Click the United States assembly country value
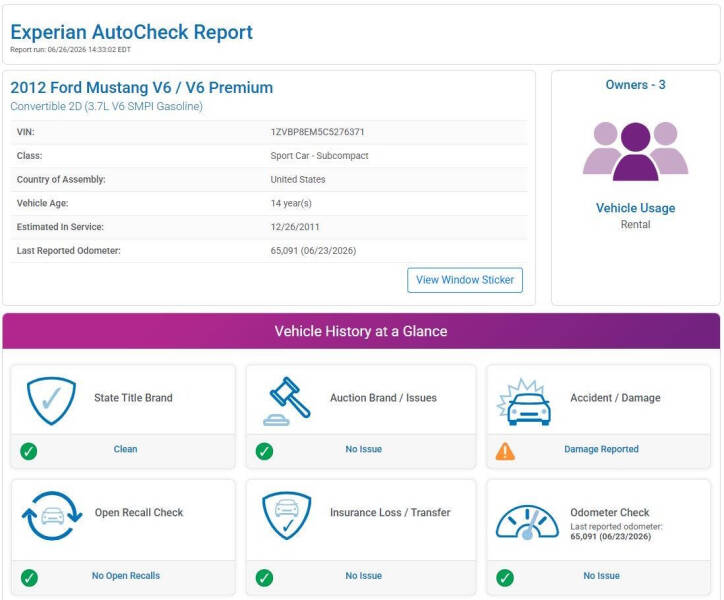This screenshot has height=600, width=724. coord(298,179)
